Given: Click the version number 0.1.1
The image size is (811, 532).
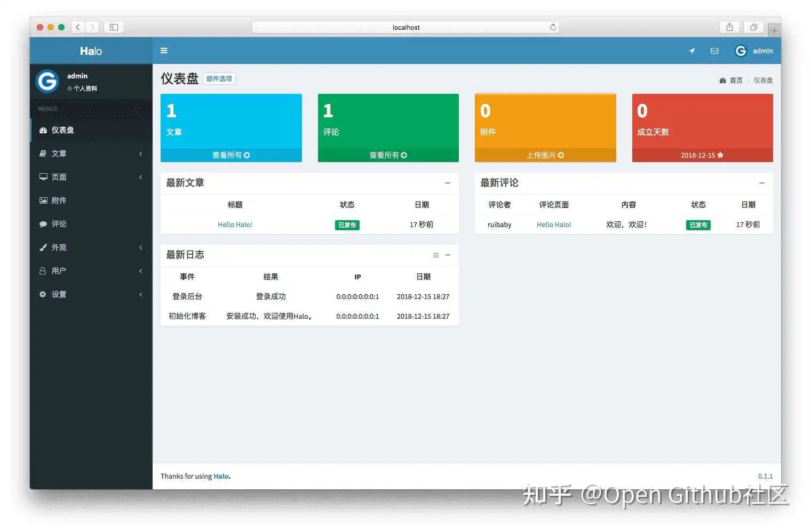Looking at the screenshot, I should 765,477.
